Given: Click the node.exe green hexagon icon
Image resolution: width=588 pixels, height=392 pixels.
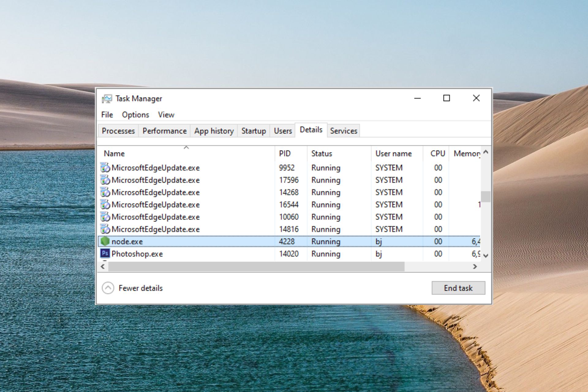Looking at the screenshot, I should tap(105, 241).
